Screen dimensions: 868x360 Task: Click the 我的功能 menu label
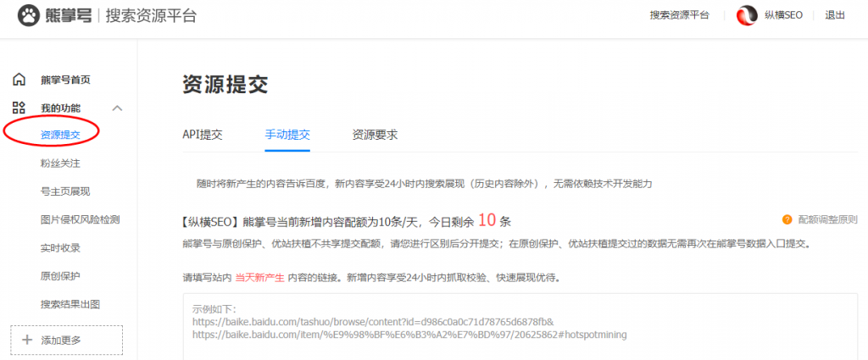click(60, 108)
